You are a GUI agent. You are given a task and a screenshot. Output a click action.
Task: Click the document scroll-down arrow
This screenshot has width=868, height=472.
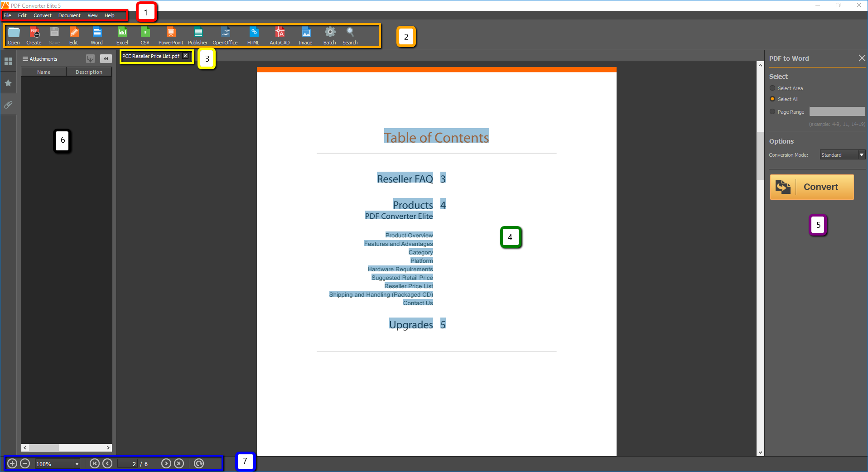tap(760, 452)
